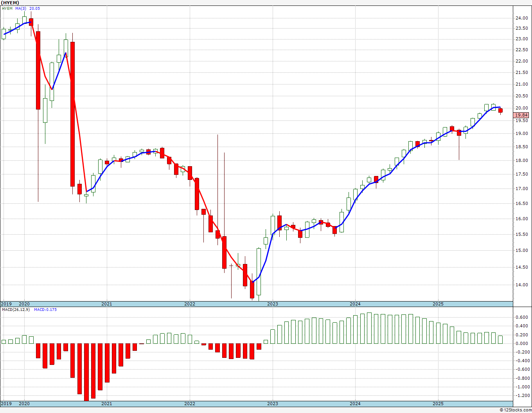Click the 22.00 price axis label

tap(522, 61)
